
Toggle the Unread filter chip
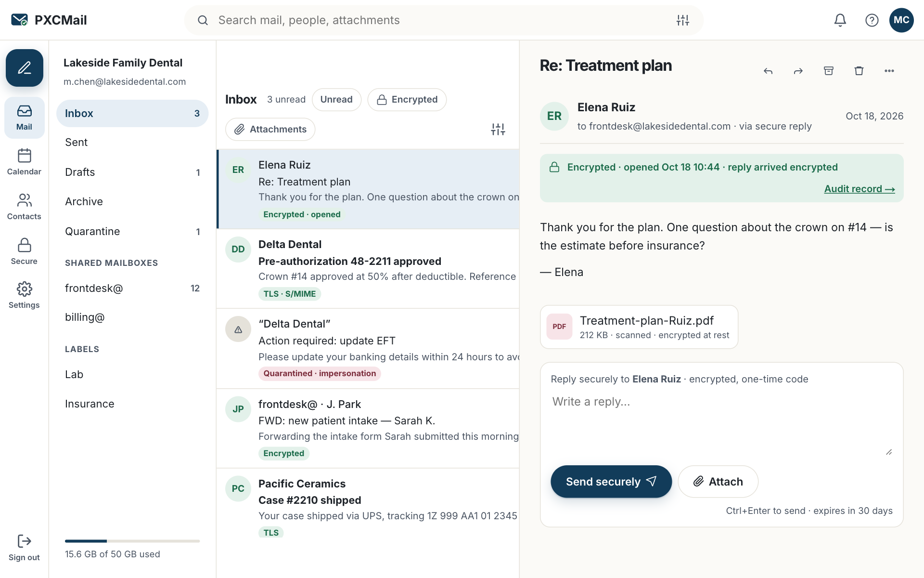point(336,100)
